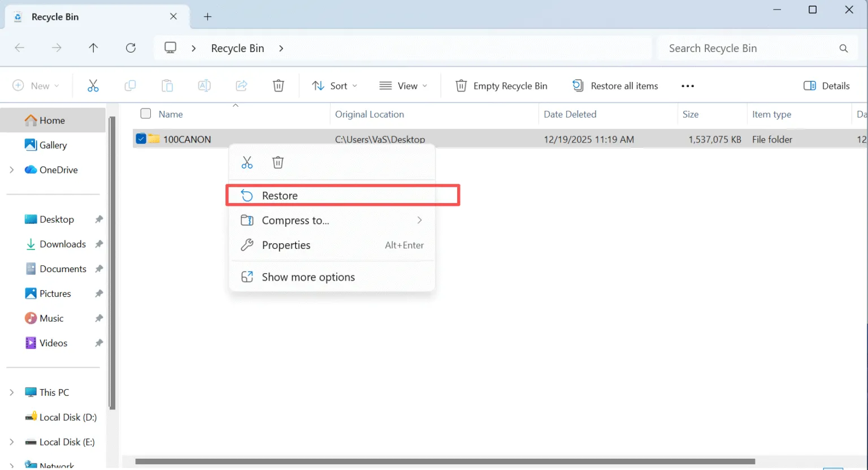The width and height of the screenshot is (868, 470).
Task: Uncheck the 100CANON folder checkbox
Action: click(141, 139)
